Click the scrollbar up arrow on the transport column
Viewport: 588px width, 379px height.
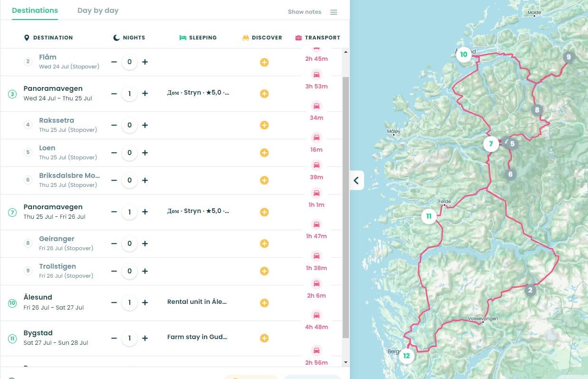click(x=346, y=51)
